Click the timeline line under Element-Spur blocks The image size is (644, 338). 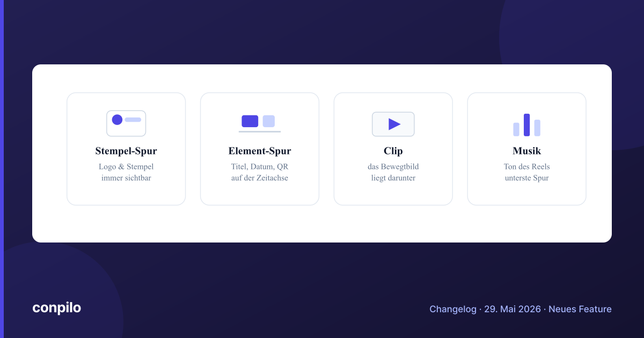(x=260, y=131)
